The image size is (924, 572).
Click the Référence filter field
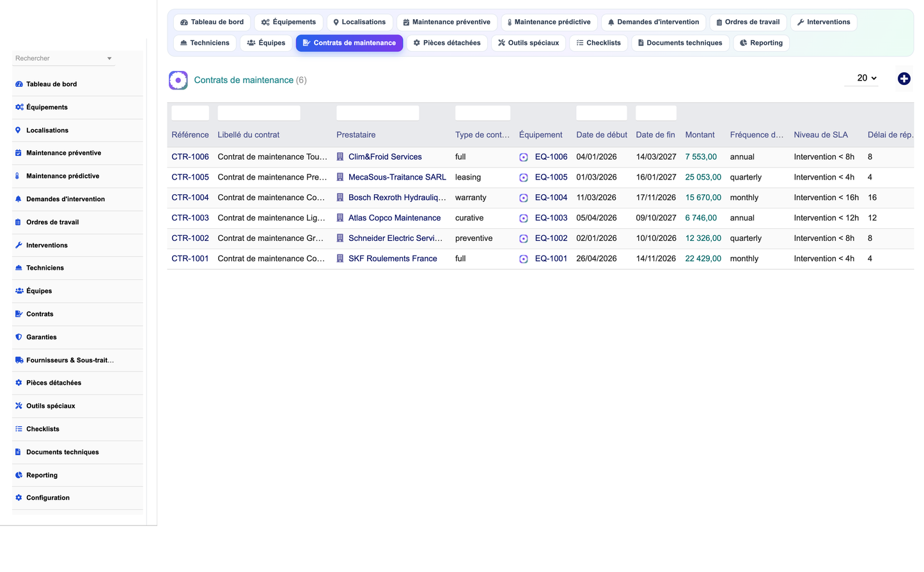[x=190, y=113]
